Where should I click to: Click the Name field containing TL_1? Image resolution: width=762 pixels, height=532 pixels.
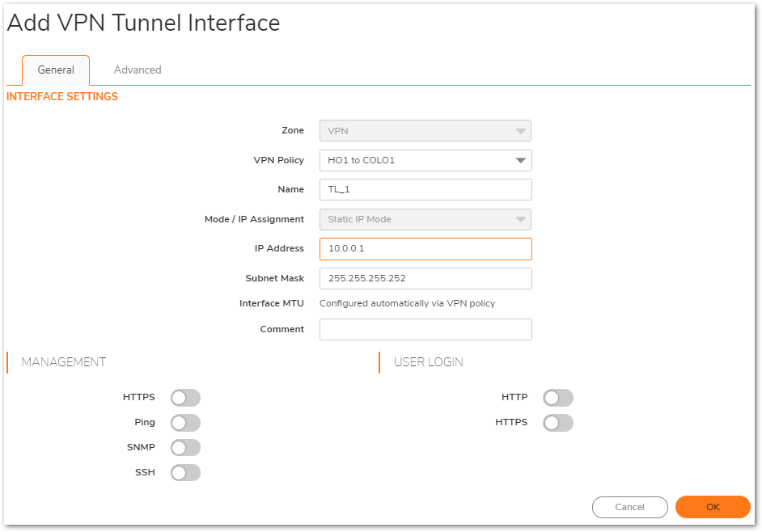tap(425, 190)
